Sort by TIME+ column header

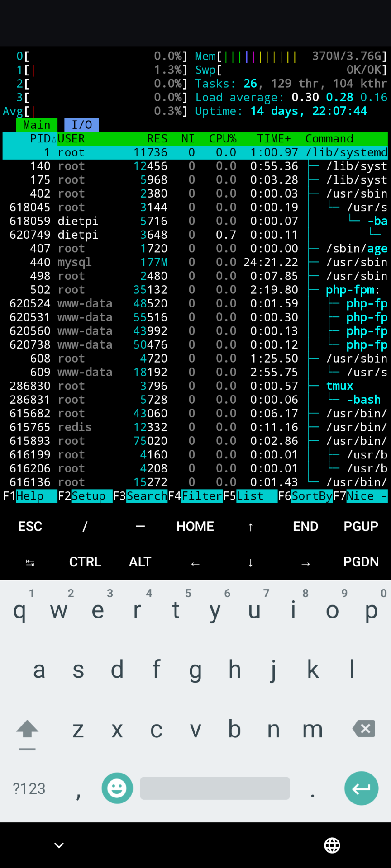274,139
